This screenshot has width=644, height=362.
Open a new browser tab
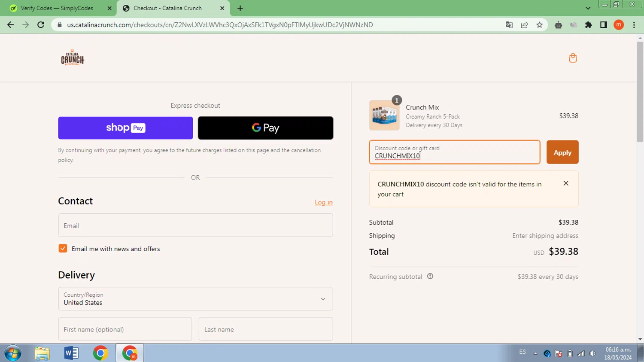coord(240,8)
